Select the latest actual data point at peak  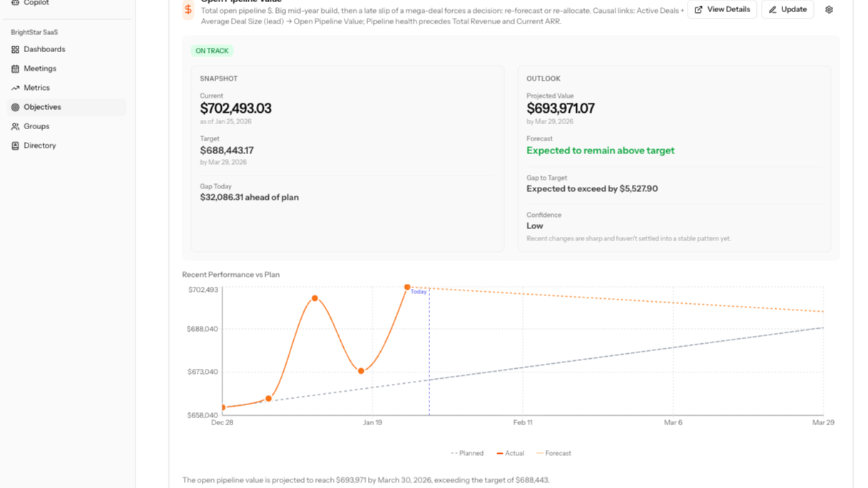(x=407, y=287)
